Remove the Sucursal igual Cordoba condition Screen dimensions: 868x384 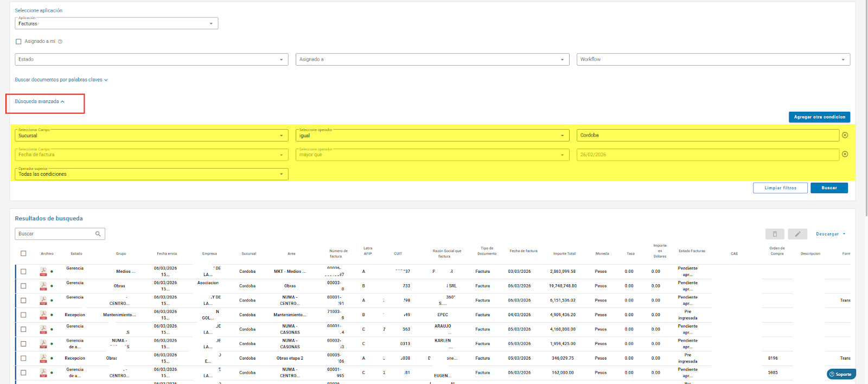845,135
